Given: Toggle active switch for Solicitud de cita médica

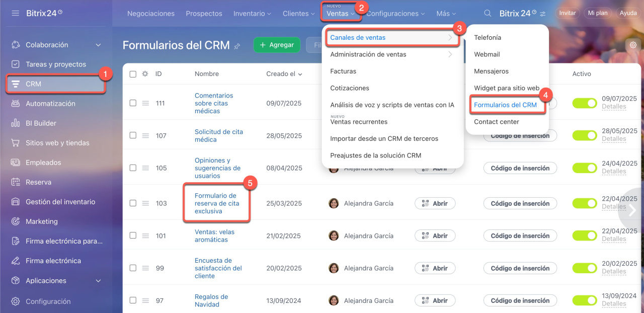Looking at the screenshot, I should (585, 135).
